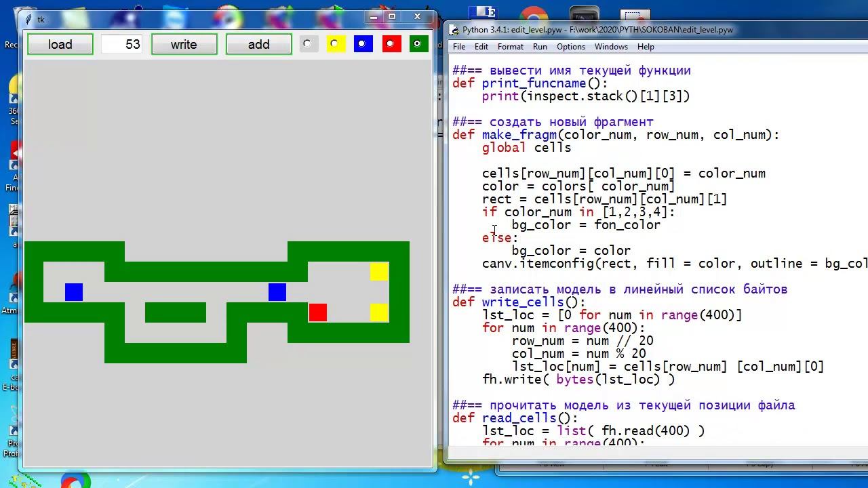
Task: Click the 'canv.itemconfig' line
Action: [x=675, y=264]
